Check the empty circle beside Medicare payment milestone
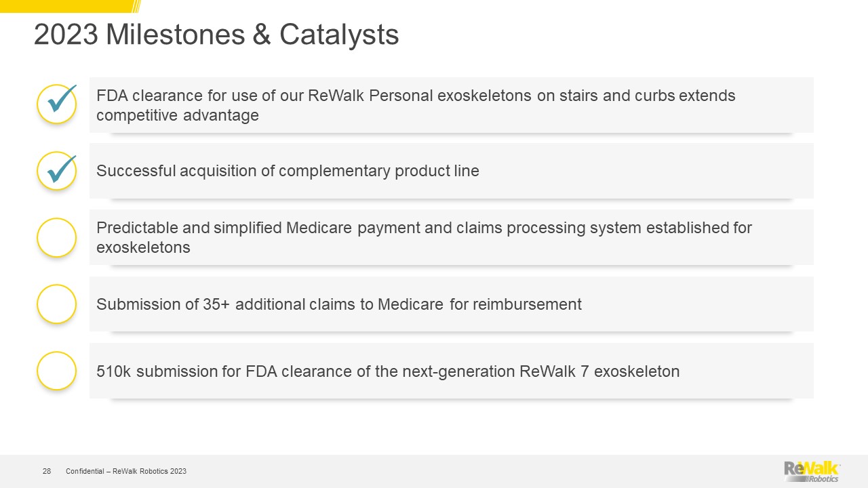The height and width of the screenshot is (488, 868). [56, 237]
